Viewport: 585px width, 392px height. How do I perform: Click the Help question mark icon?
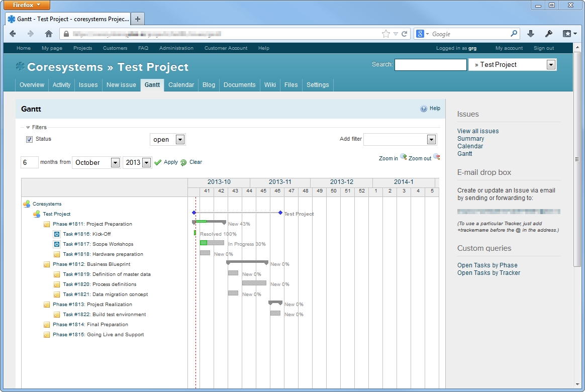[x=424, y=109]
